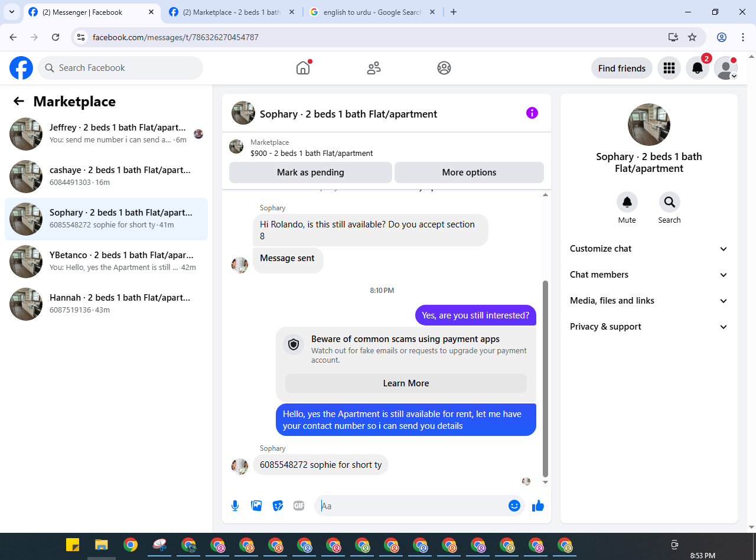Click the 'Yes, are you still interested?' message

(475, 315)
